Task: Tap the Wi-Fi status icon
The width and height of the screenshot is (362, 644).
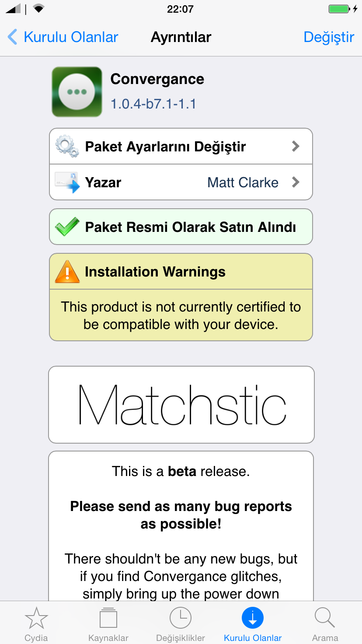Action: pyautogui.click(x=39, y=8)
